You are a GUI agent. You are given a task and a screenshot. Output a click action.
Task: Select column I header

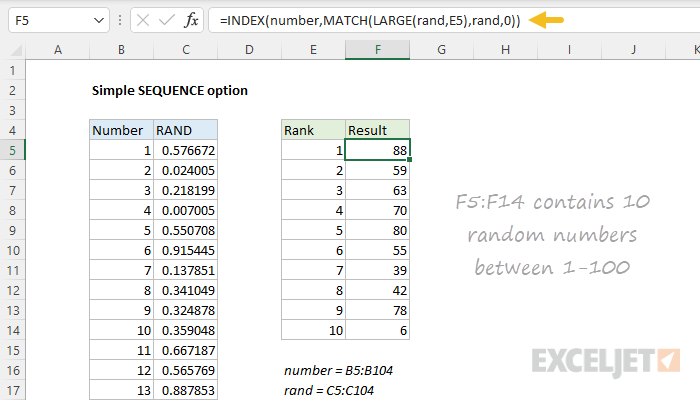pos(569,50)
